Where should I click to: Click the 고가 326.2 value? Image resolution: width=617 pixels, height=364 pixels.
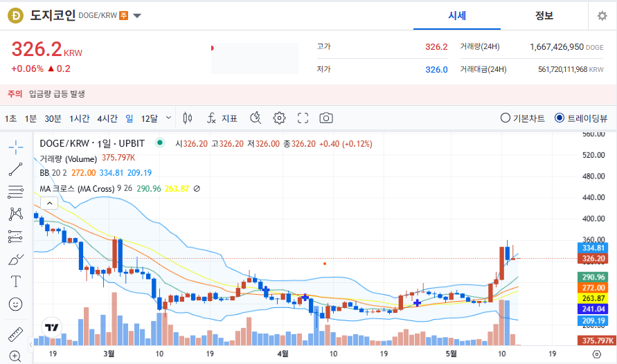click(x=436, y=47)
